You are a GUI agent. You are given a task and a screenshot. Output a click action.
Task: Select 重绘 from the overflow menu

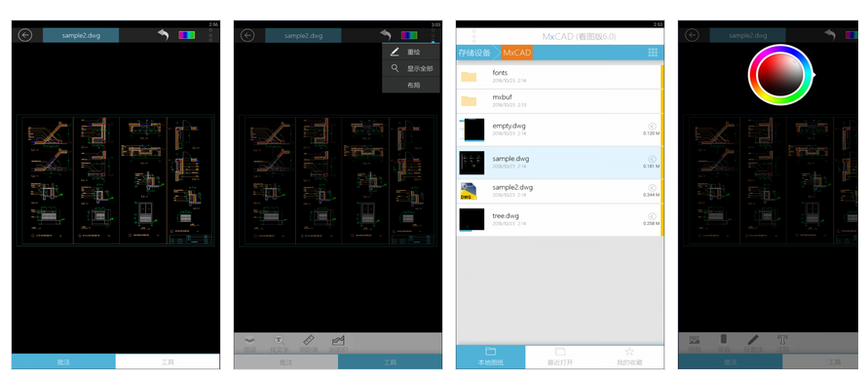coord(411,52)
